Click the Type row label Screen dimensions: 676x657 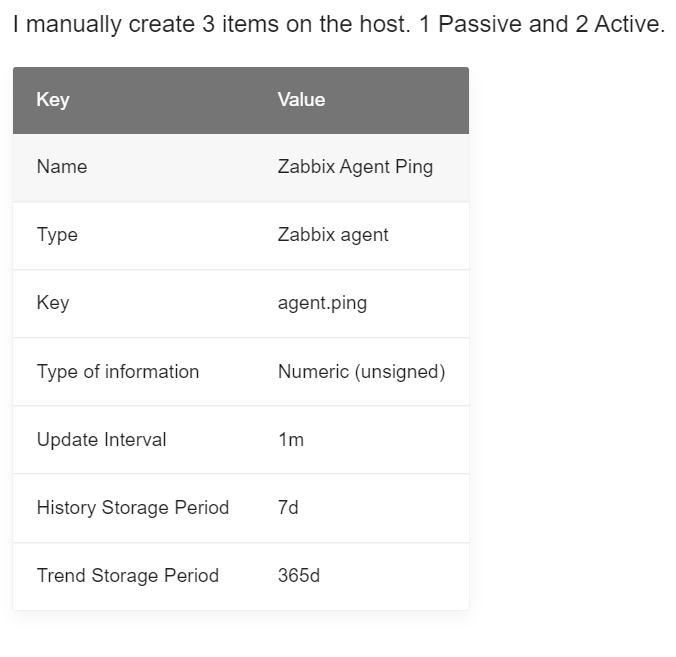coord(57,235)
